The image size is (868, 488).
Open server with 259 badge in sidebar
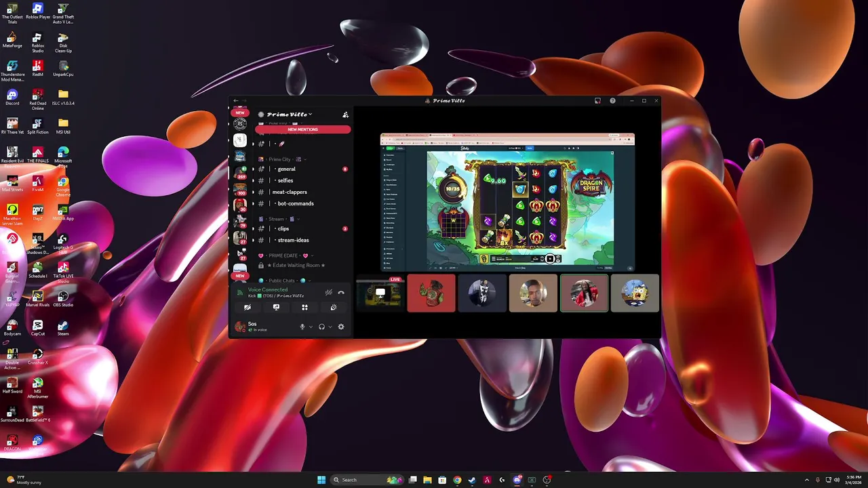pyautogui.click(x=239, y=172)
